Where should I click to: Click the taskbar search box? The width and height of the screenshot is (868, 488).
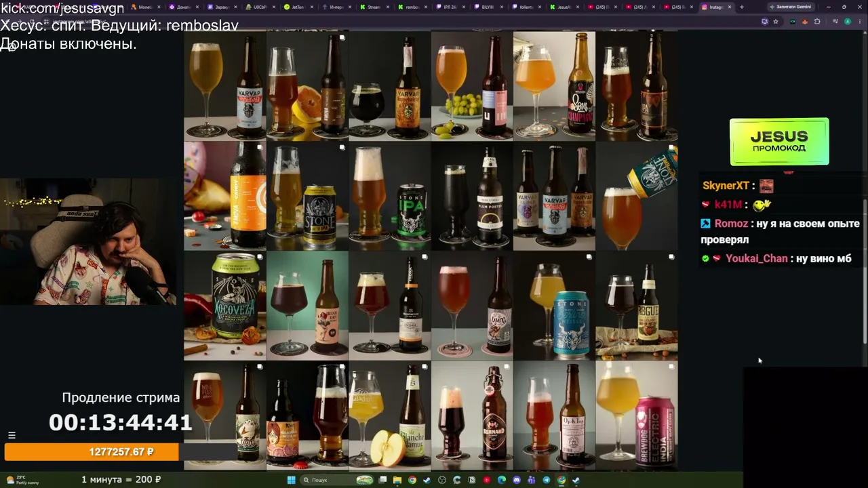tap(338, 480)
